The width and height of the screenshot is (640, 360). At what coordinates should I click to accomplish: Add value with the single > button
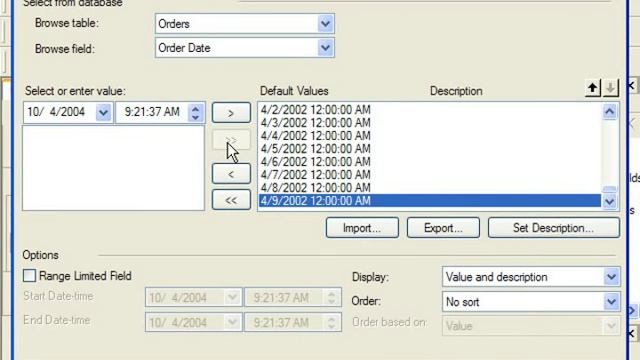click(231, 113)
